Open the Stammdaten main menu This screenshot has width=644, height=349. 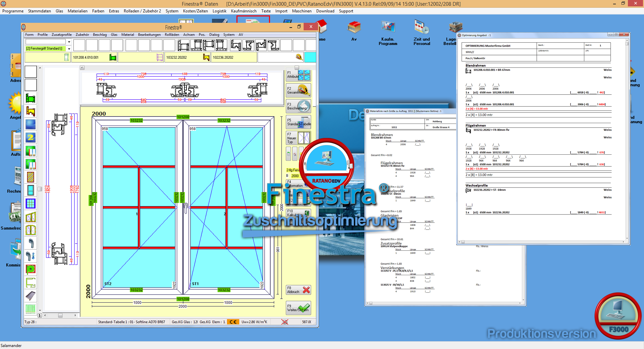click(x=40, y=11)
